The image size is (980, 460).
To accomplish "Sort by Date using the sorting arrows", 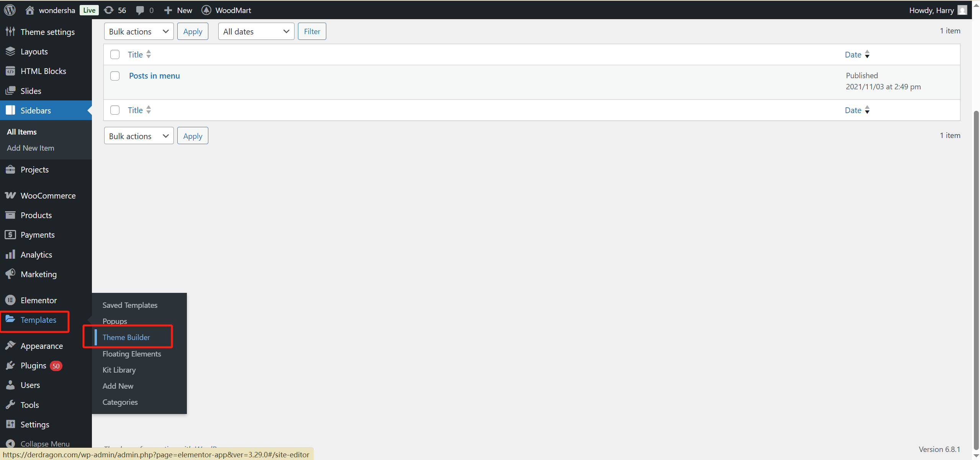I will pyautogui.click(x=867, y=54).
